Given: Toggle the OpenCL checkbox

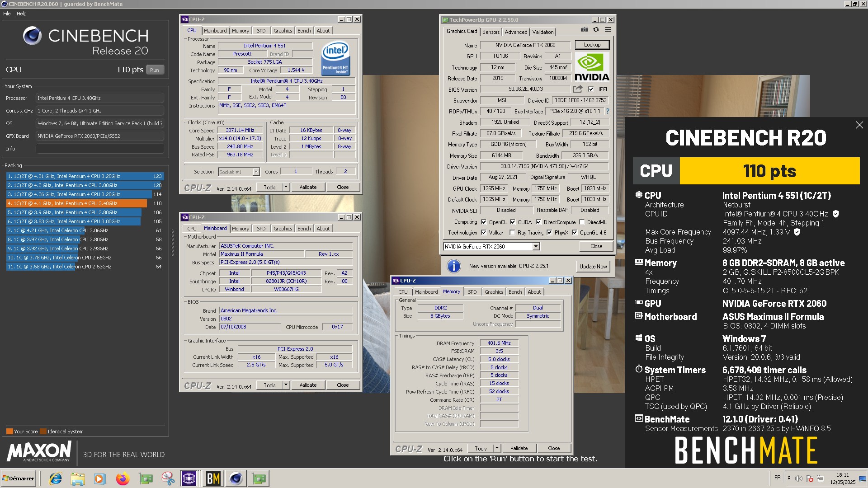Looking at the screenshot, I should 484,222.
